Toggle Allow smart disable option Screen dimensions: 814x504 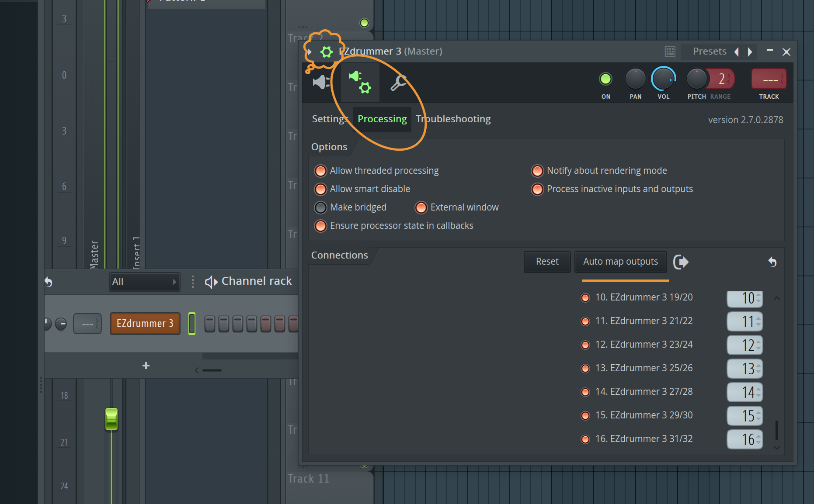click(320, 189)
